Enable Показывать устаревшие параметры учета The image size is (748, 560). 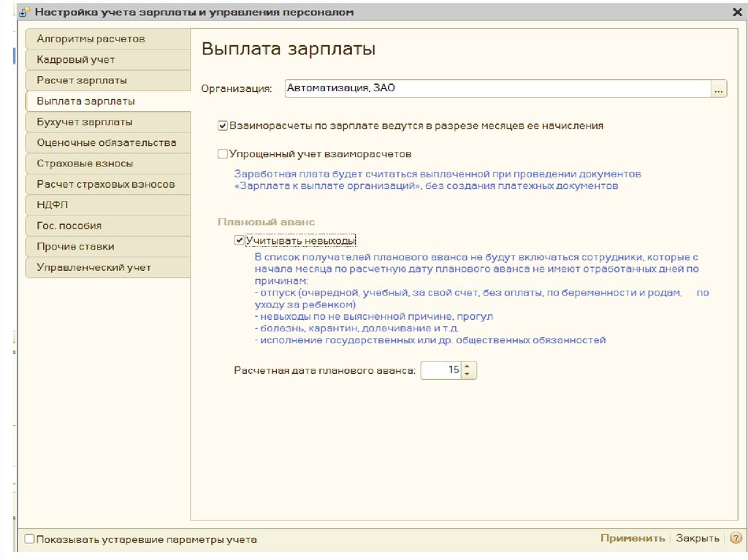(30, 540)
